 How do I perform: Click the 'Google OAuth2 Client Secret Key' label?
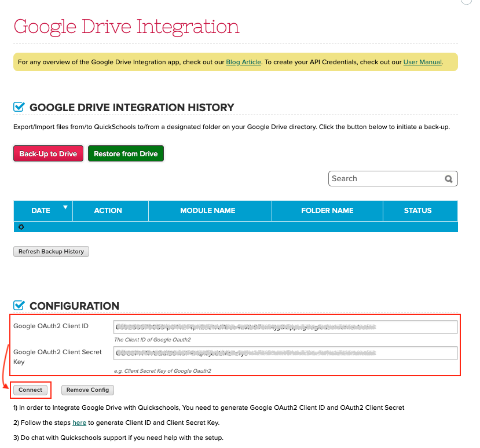point(57,357)
